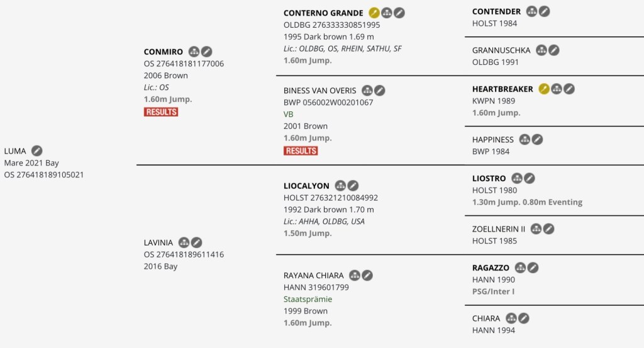Edit the Contender entry with pencil icon
Image resolution: width=644 pixels, height=348 pixels.
pyautogui.click(x=545, y=11)
